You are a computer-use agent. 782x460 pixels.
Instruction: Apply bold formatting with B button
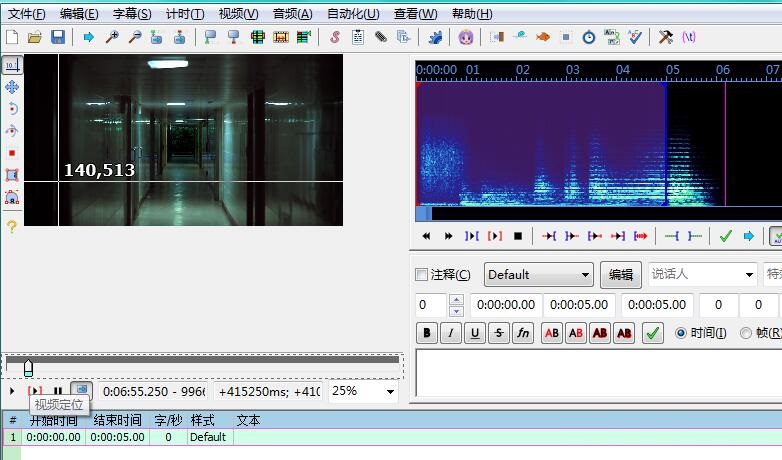point(427,334)
